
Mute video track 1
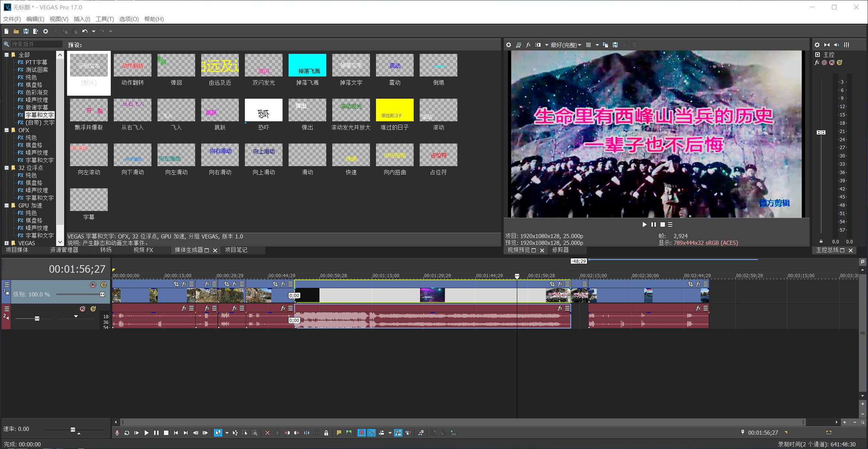point(93,285)
